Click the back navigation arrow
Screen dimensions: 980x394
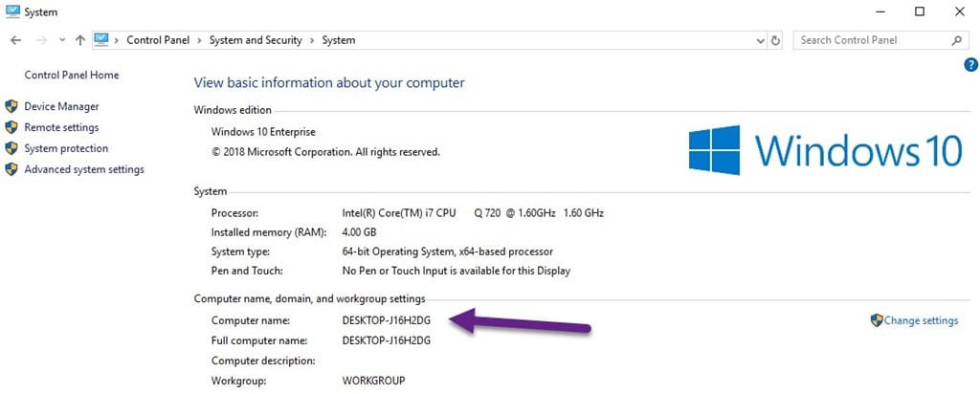point(15,41)
